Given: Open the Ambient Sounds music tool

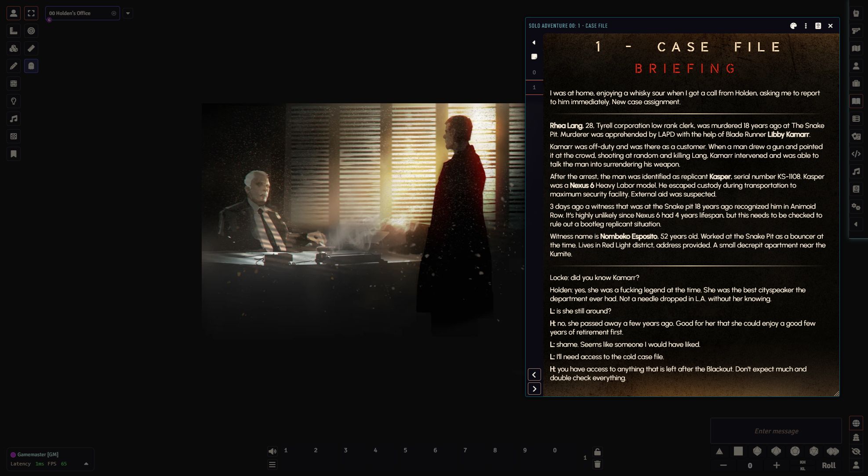Looking at the screenshot, I should click(14, 119).
